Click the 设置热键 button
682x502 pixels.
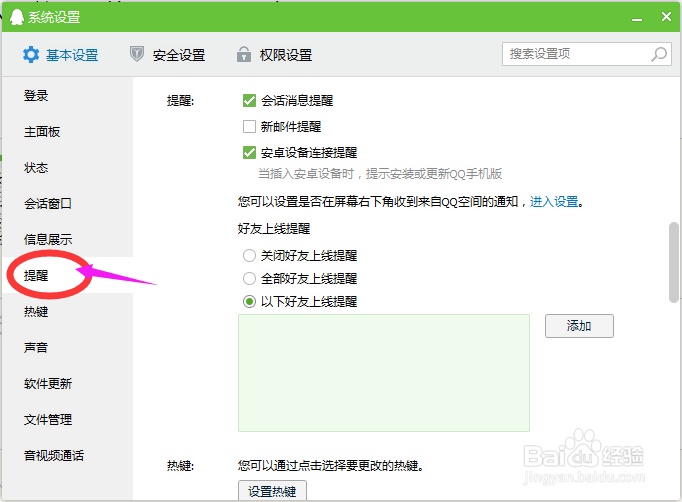pyautogui.click(x=272, y=491)
